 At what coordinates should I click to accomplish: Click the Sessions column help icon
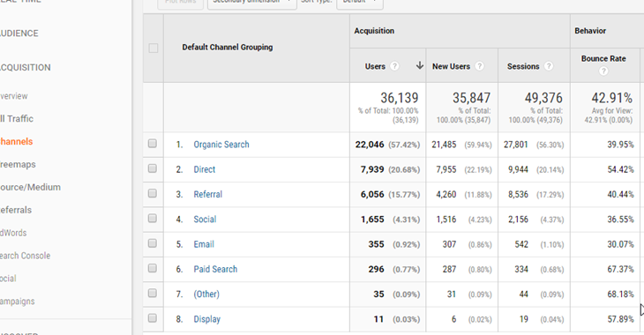pos(549,66)
